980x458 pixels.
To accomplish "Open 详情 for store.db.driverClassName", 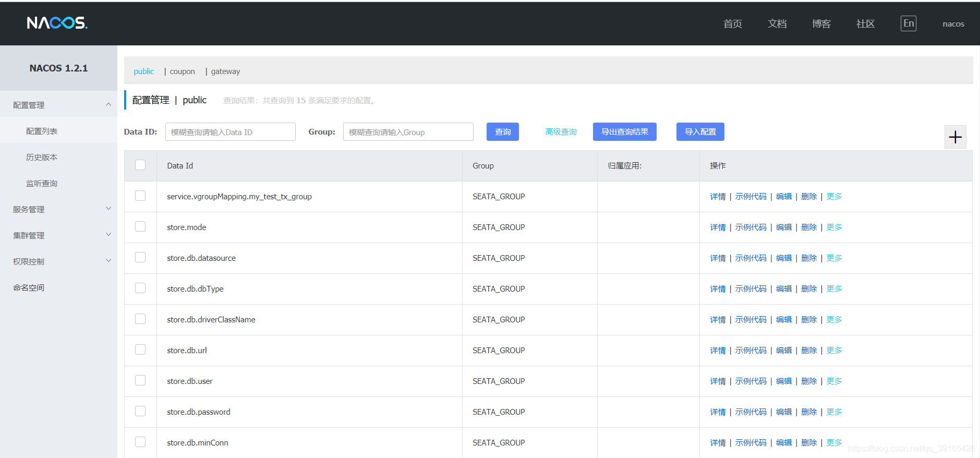I will tap(718, 320).
